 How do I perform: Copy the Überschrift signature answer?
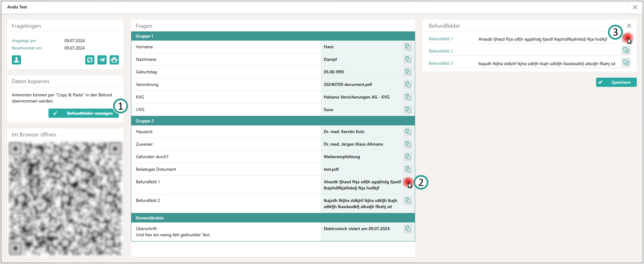coord(408,229)
